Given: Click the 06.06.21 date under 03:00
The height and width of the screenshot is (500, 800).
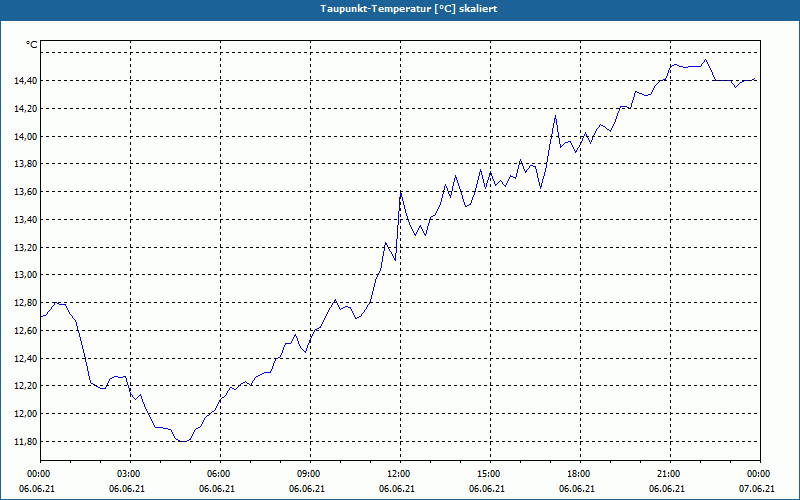Looking at the screenshot, I should pyautogui.click(x=127, y=489).
